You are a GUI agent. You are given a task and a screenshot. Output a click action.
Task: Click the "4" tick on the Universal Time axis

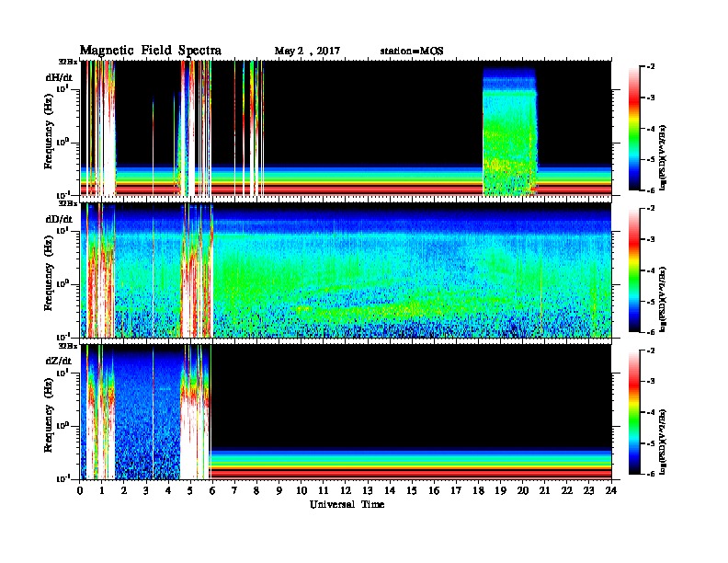coord(168,491)
